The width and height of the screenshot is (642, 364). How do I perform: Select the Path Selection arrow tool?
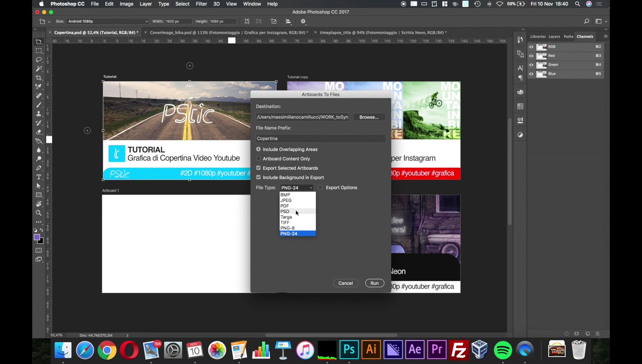[x=39, y=186]
